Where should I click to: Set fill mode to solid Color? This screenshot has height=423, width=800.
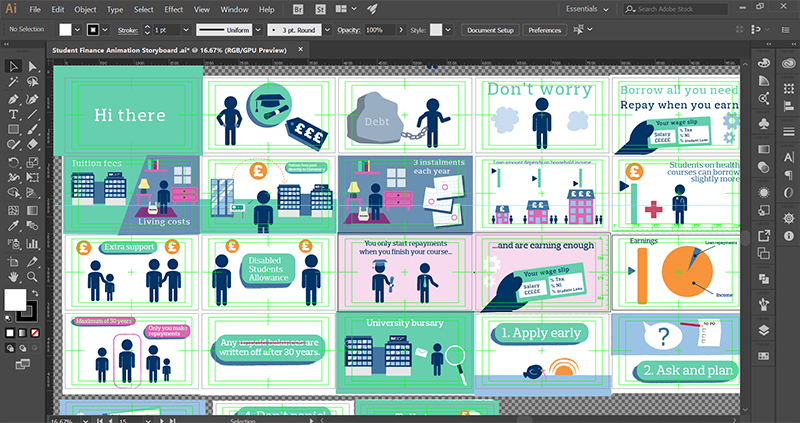[10, 333]
